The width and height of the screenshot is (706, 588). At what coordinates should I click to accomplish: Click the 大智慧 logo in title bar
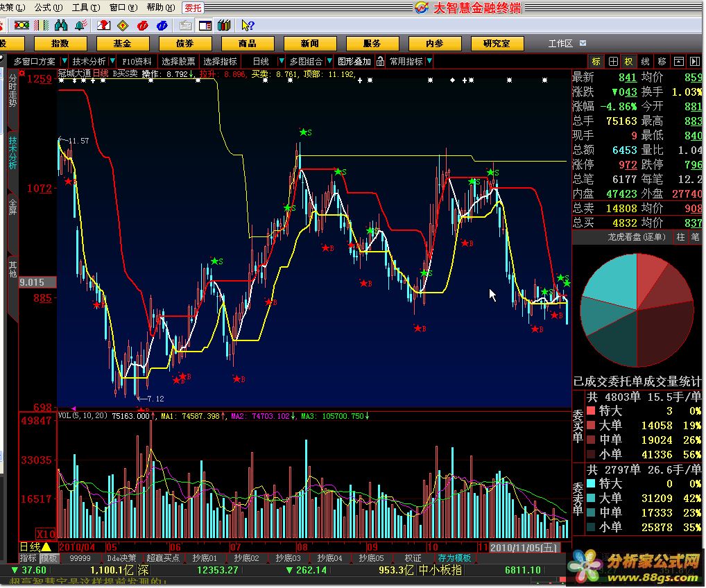[422, 7]
